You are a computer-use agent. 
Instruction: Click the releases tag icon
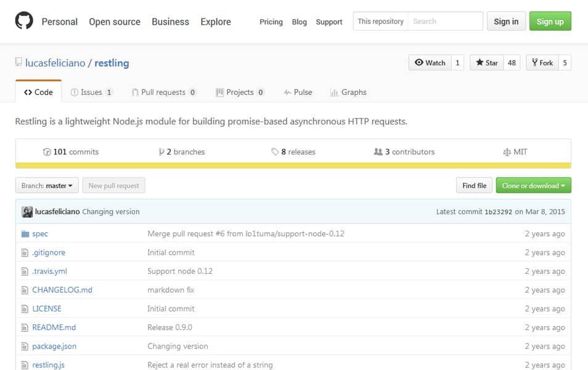[275, 152]
